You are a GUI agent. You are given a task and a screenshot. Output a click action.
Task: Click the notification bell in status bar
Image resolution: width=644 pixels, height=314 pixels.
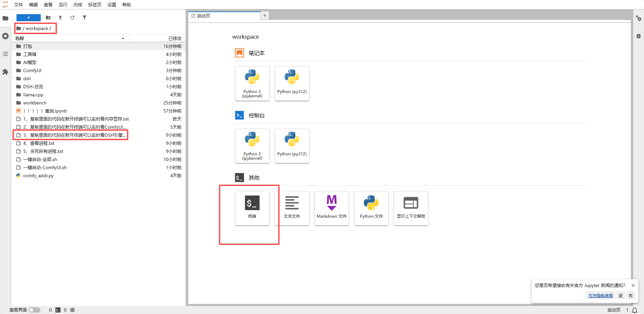click(635, 310)
